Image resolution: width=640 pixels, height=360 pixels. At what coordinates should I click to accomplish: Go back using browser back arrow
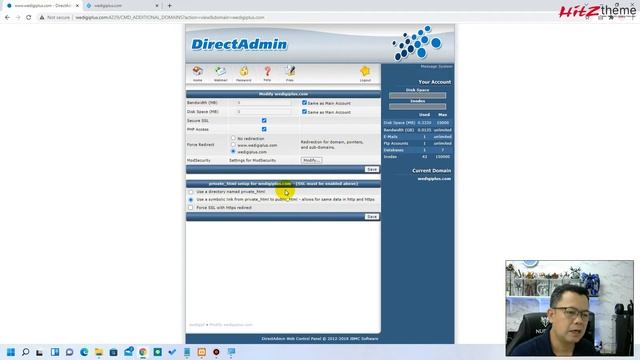pyautogui.click(x=7, y=18)
